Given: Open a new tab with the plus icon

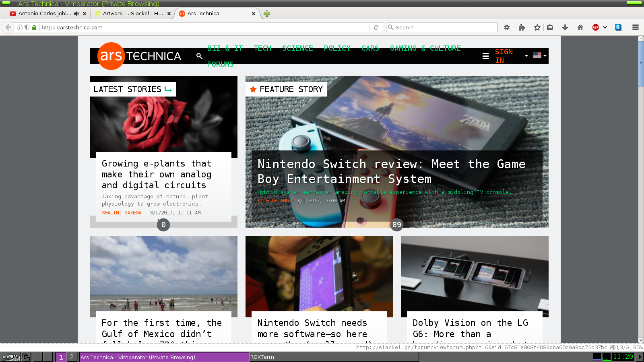Looking at the screenshot, I should [267, 14].
